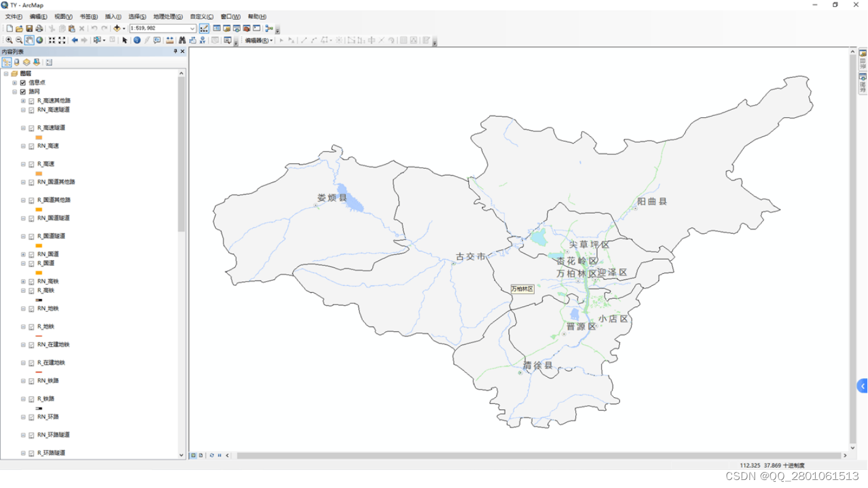This screenshot has height=488, width=868.
Task: Pin the table of contents panel
Action: [x=176, y=52]
